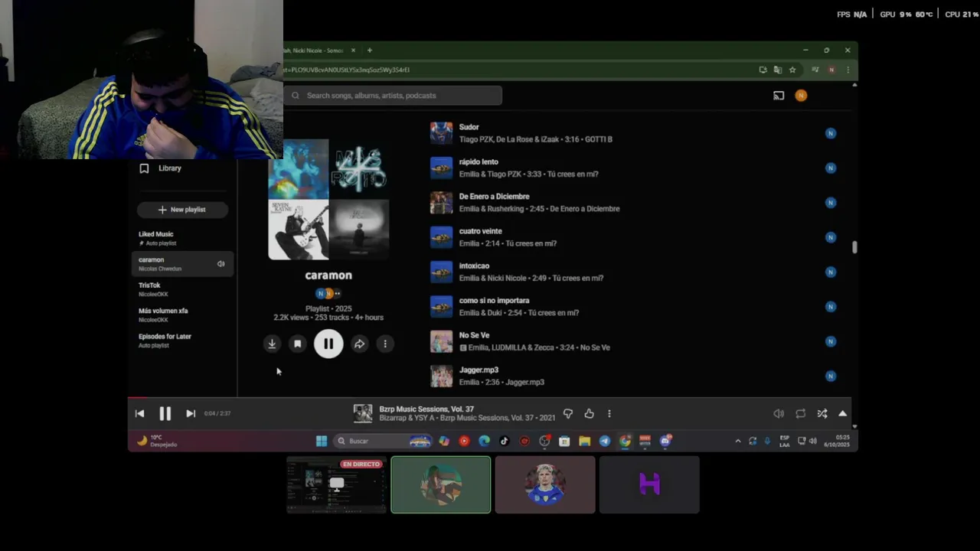Screen dimensions: 980x551
Task: Download the caramon playlist
Action: 272,344
